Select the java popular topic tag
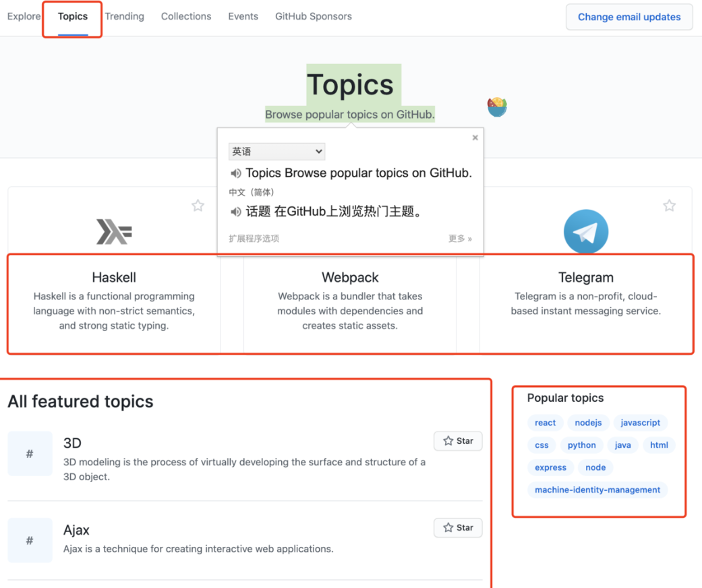 tap(622, 445)
